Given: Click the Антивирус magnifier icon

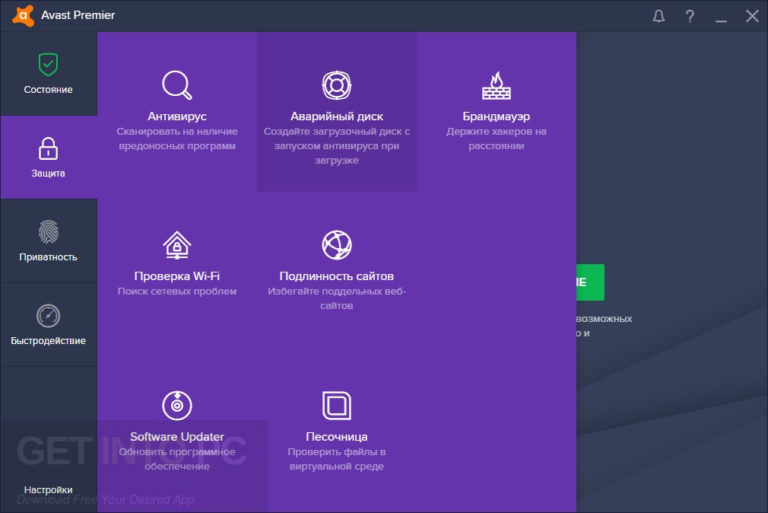Looking at the screenshot, I should point(177,85).
